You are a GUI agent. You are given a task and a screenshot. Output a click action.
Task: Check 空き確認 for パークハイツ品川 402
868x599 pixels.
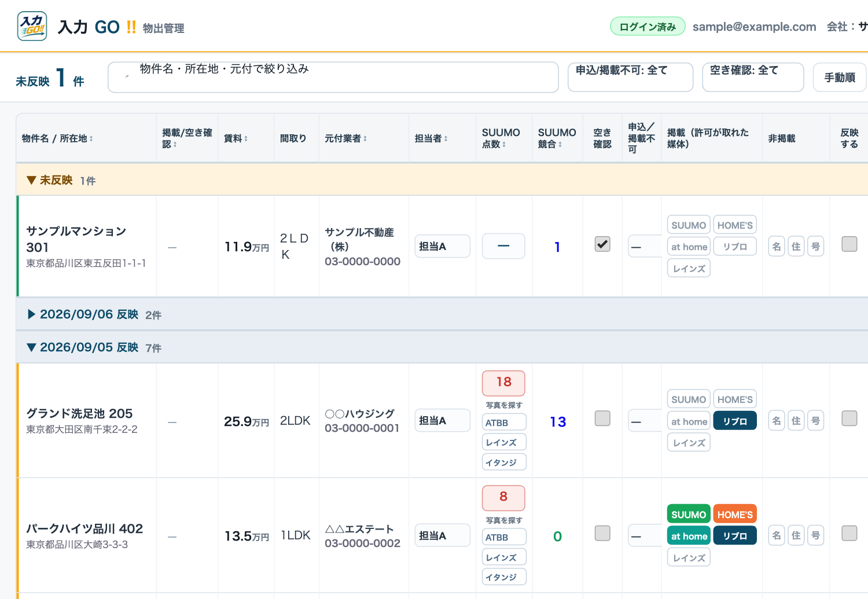pyautogui.click(x=602, y=533)
